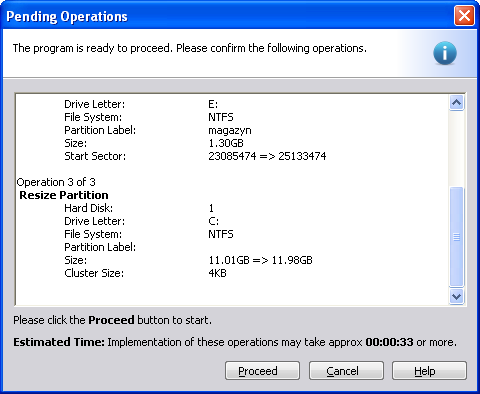Click NTFS value under drive C:

point(221,234)
